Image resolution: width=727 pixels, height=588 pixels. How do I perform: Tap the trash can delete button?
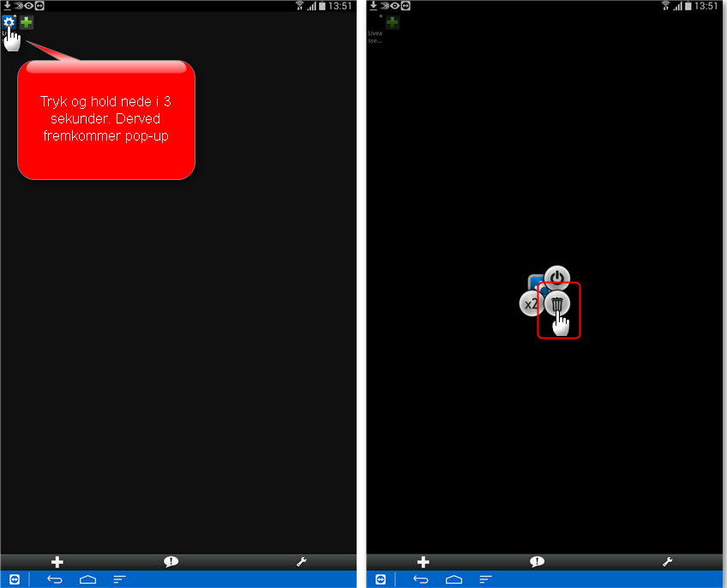[557, 303]
